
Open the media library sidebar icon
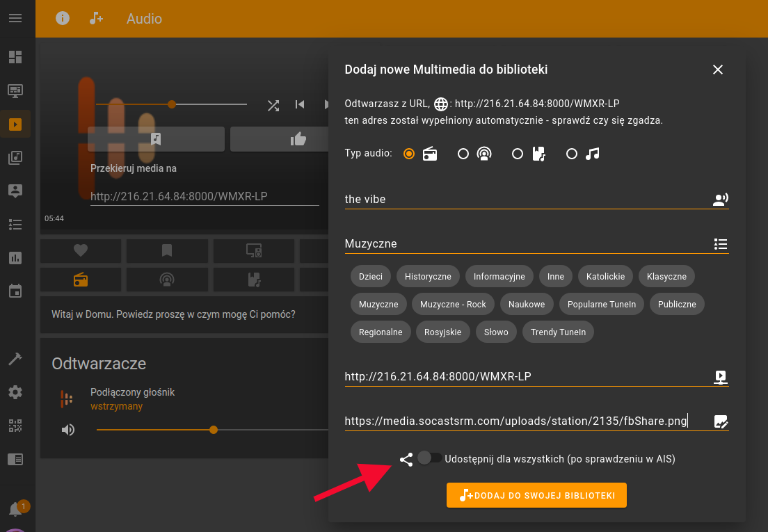[15, 158]
